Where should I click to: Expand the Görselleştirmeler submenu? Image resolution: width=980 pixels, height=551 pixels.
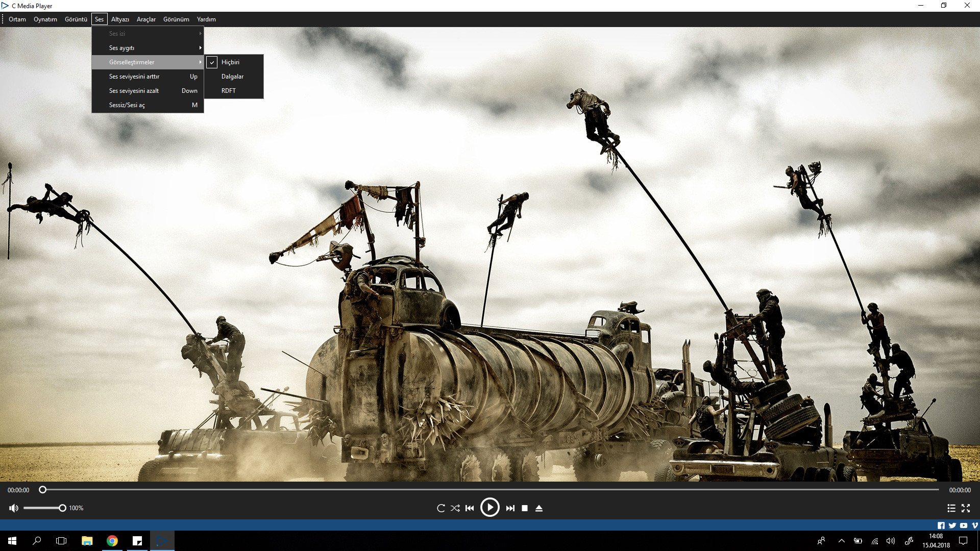148,62
